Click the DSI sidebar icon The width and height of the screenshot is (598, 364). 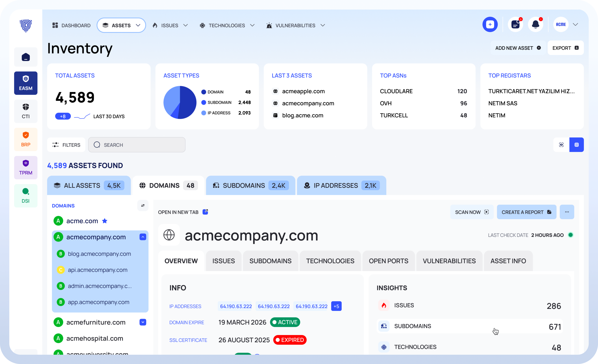pos(26,196)
